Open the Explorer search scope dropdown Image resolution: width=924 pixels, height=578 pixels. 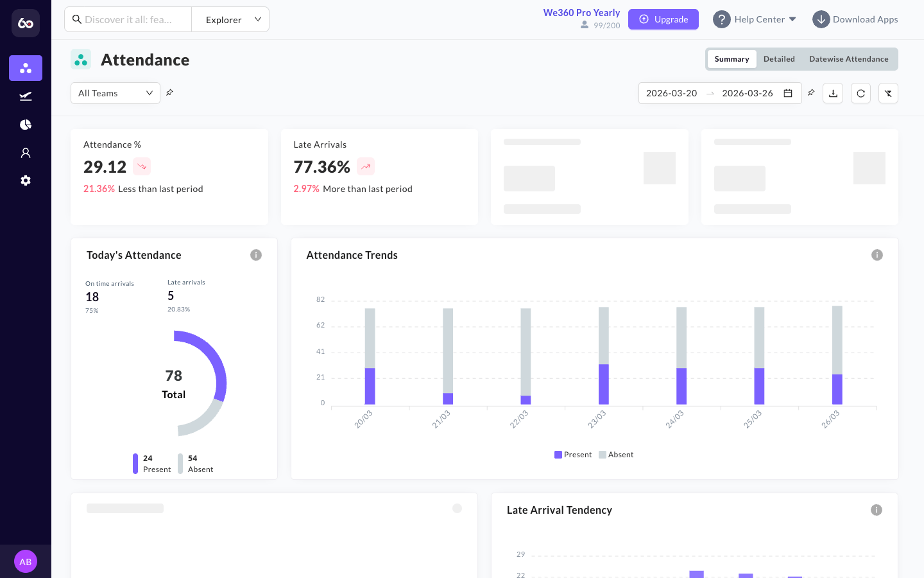pyautogui.click(x=230, y=19)
